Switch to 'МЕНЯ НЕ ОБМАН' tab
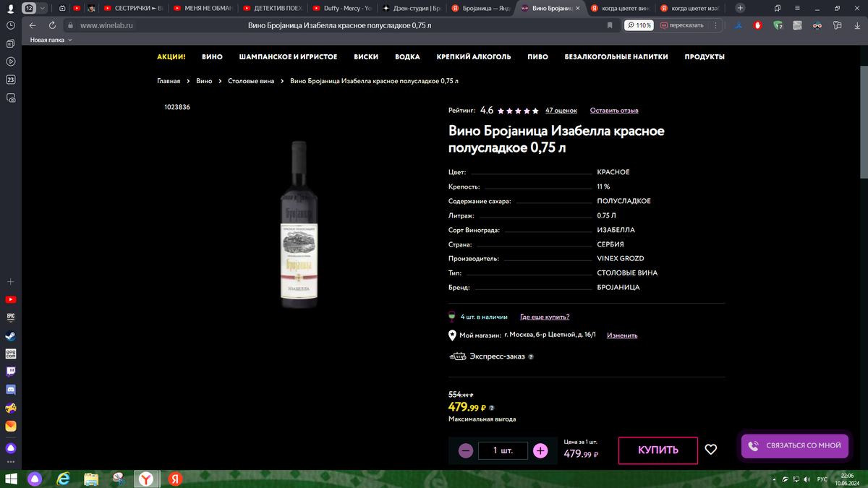 click(202, 8)
